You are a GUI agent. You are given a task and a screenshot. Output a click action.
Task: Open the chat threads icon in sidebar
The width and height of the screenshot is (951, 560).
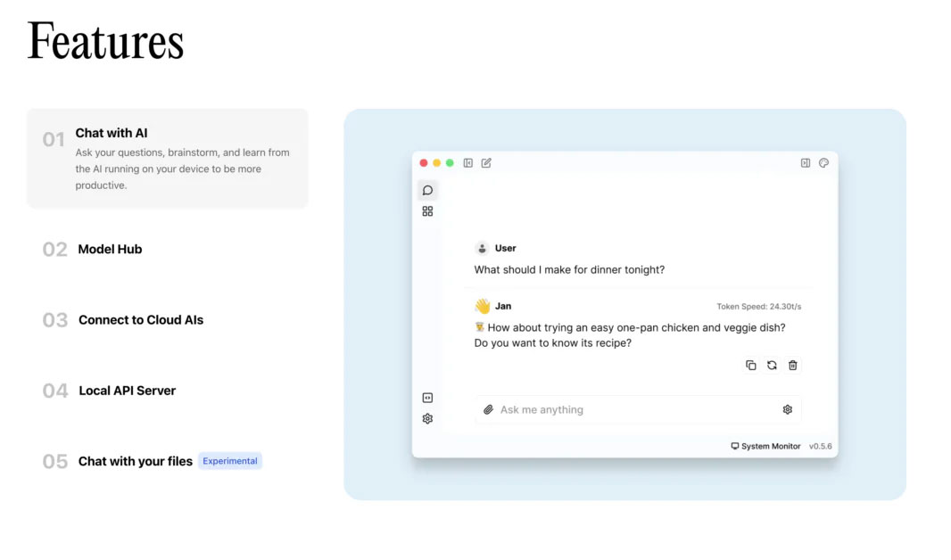pos(427,190)
